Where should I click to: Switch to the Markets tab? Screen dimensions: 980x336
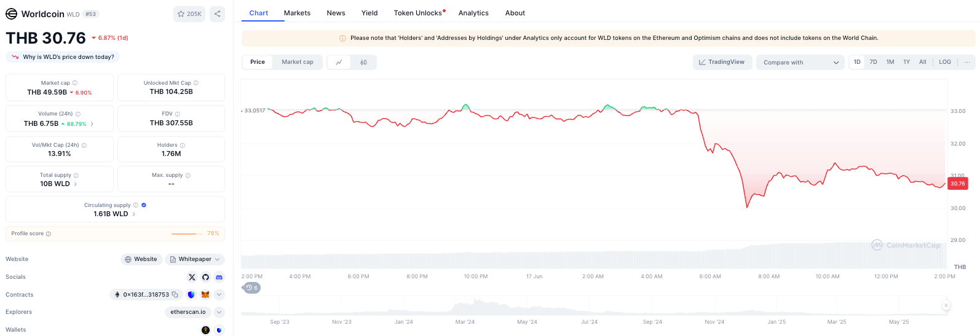(297, 13)
